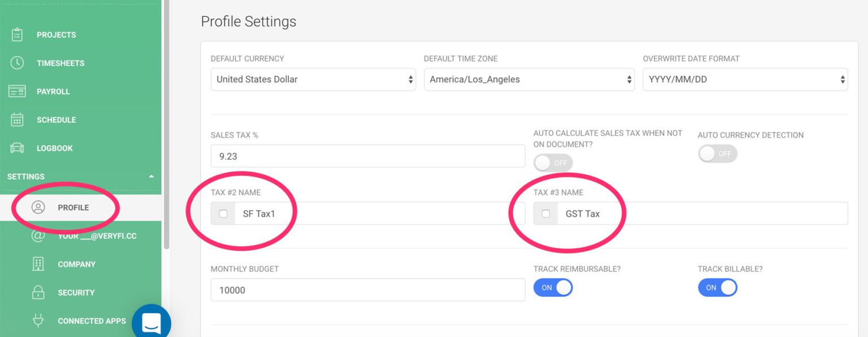Open Payroll via its card icon
The height and width of the screenshot is (337, 868).
(17, 91)
